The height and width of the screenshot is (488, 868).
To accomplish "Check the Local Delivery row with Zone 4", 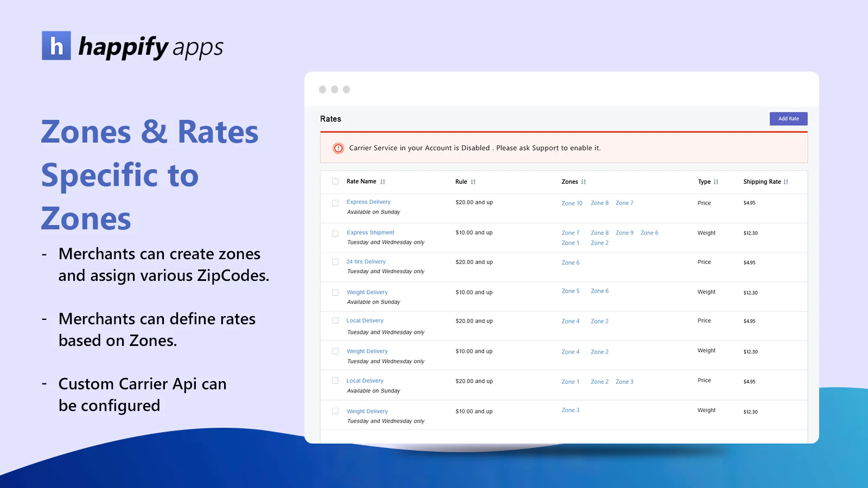I will click(335, 321).
